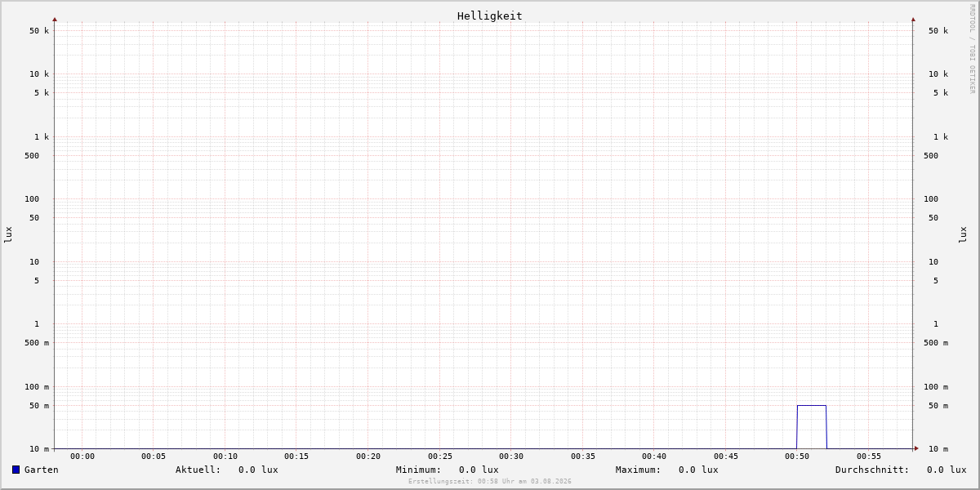Click the 00:00 time axis label
Image resolution: width=980 pixels, height=490 pixels.
(82, 457)
